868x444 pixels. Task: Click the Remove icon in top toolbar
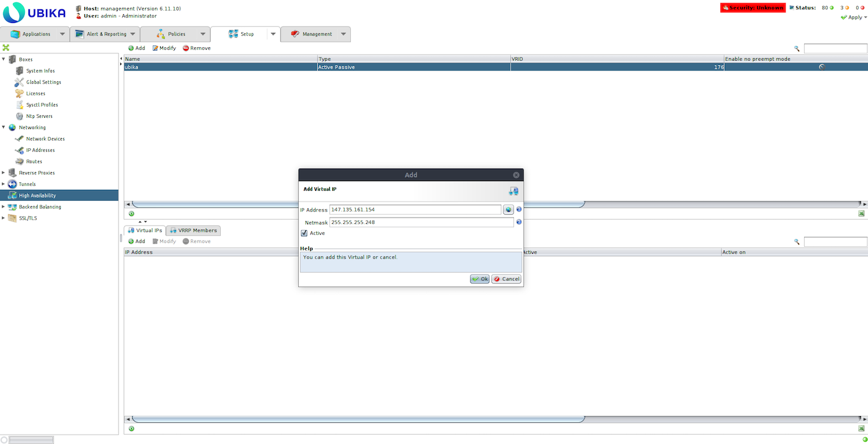[x=186, y=48]
